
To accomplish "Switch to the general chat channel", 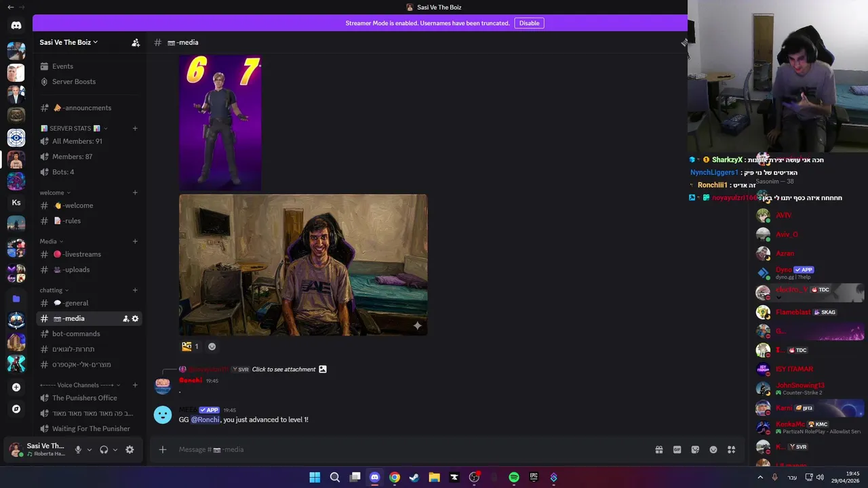I will coord(88,303).
